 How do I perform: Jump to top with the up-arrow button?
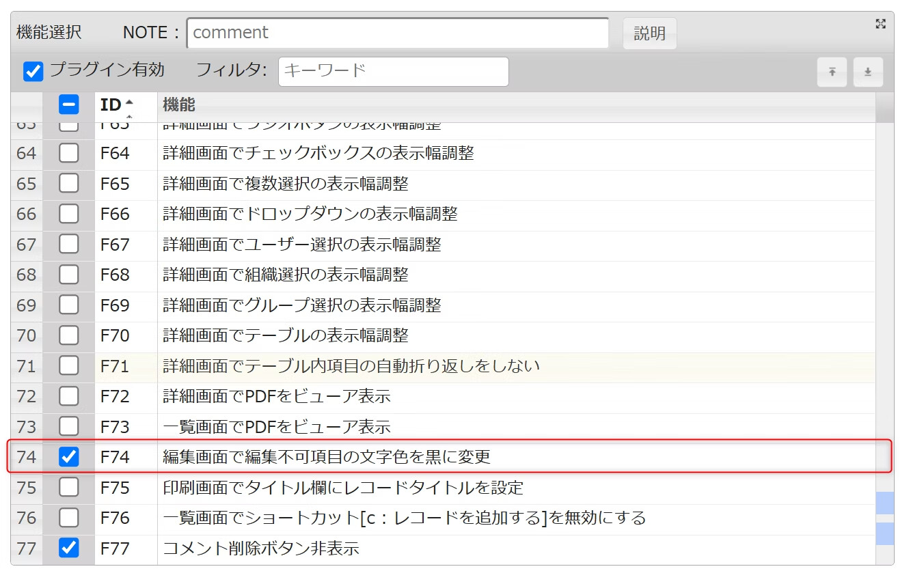click(832, 72)
